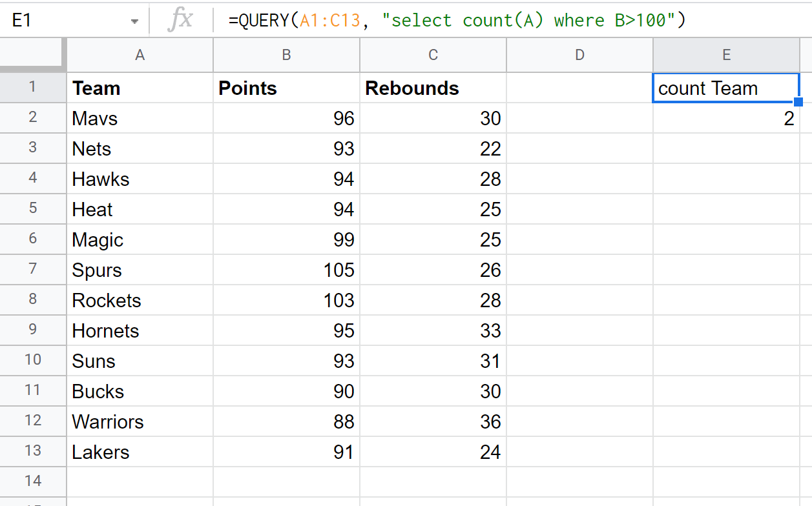Select column C header
Screen dimensions: 812x506
433,56
